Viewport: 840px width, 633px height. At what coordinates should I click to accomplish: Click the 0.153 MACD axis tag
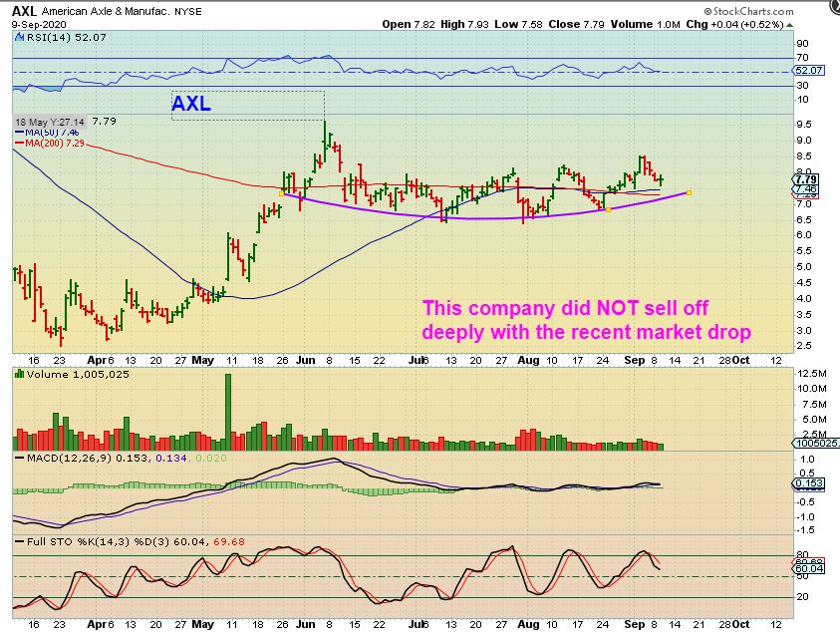pyautogui.click(x=808, y=483)
